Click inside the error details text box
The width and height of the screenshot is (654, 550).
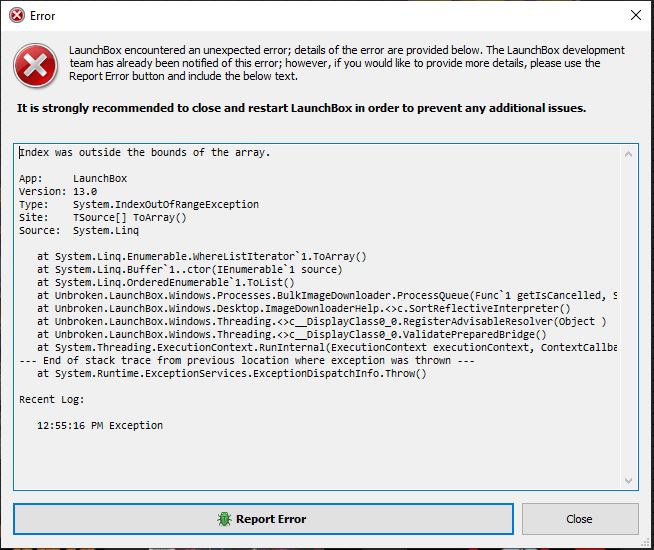pos(325,317)
